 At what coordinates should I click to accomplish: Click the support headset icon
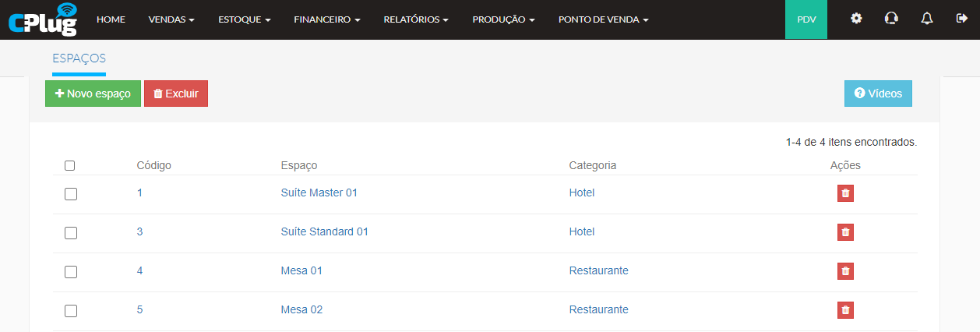(x=891, y=19)
